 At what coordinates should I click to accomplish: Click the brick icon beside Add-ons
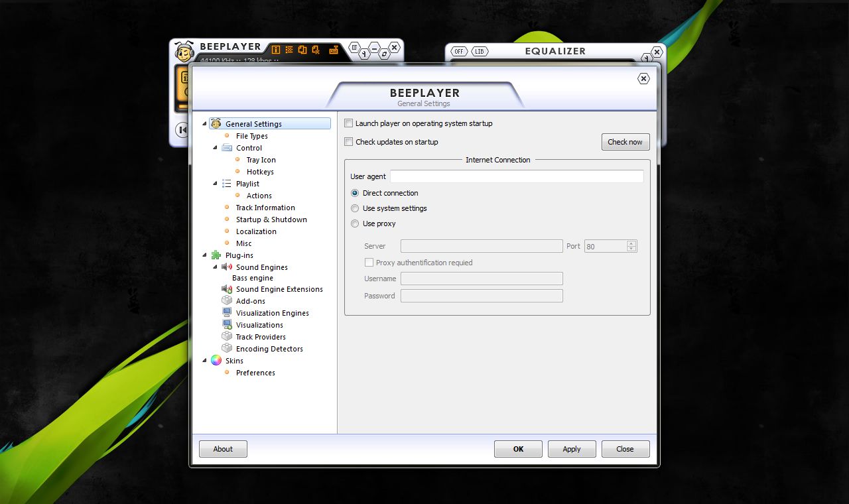(x=227, y=301)
